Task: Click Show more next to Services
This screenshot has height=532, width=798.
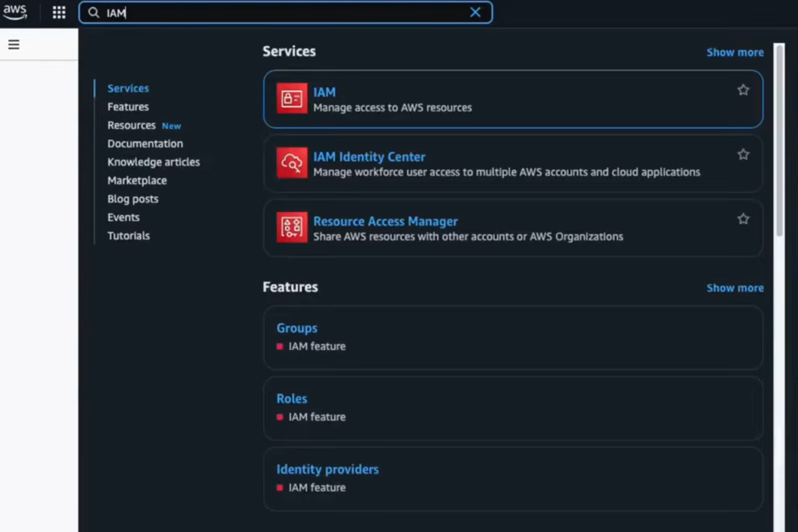Action: 735,51
